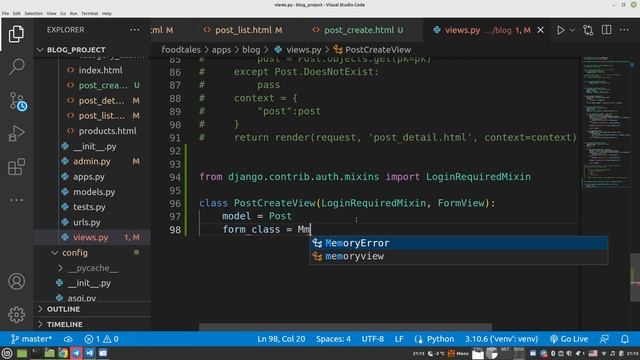The width and height of the screenshot is (640, 360).
Task: Open the File menu
Action: (x=5, y=13)
